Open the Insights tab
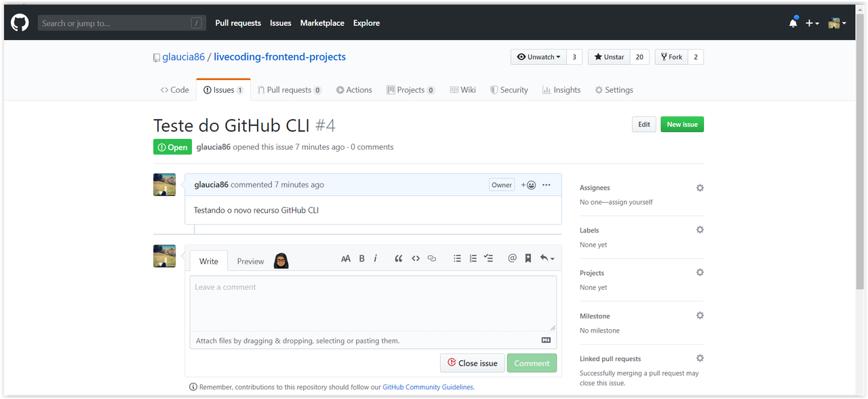 point(561,89)
